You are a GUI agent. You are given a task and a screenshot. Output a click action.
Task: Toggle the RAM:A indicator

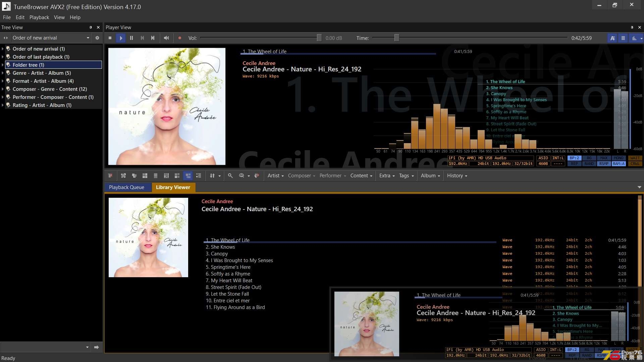pos(619,164)
